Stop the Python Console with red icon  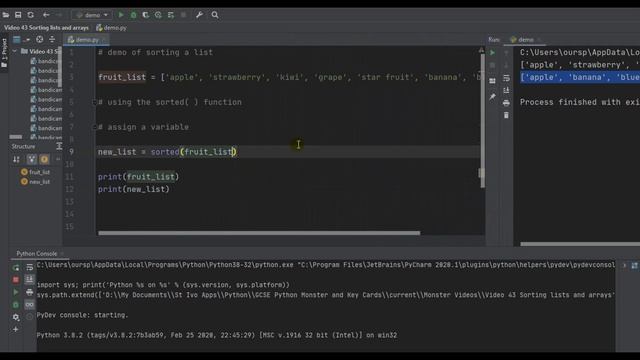[x=16, y=280]
